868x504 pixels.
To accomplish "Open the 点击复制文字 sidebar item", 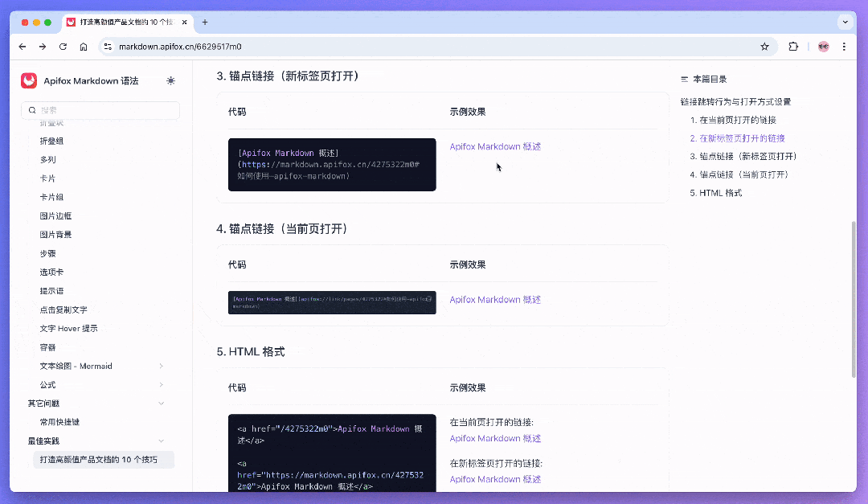I will pos(63,309).
